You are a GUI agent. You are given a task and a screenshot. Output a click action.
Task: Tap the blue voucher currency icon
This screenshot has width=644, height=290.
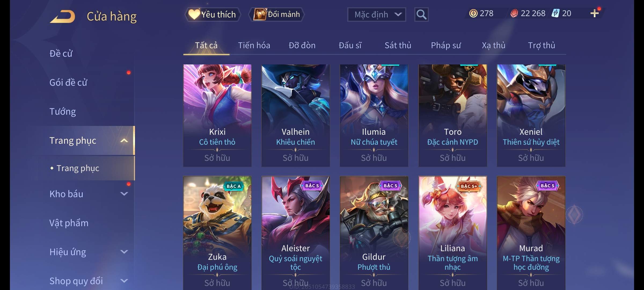[x=555, y=13]
